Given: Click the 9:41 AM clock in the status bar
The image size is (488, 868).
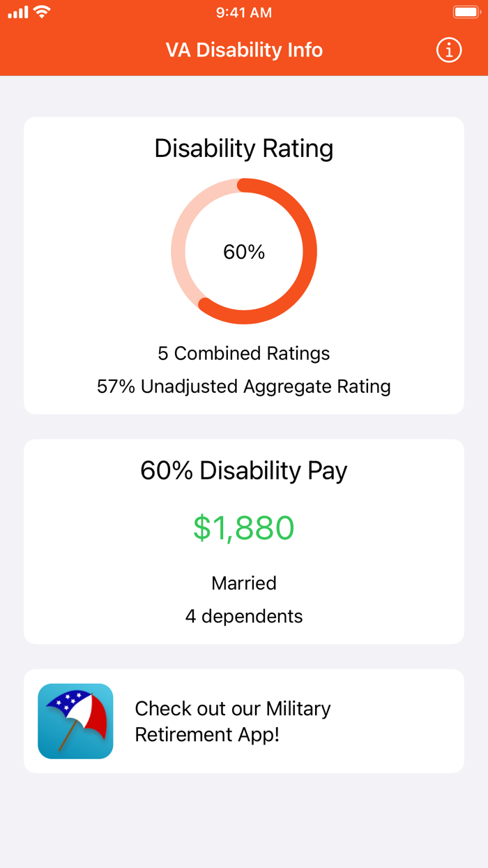Looking at the screenshot, I should click(x=244, y=12).
